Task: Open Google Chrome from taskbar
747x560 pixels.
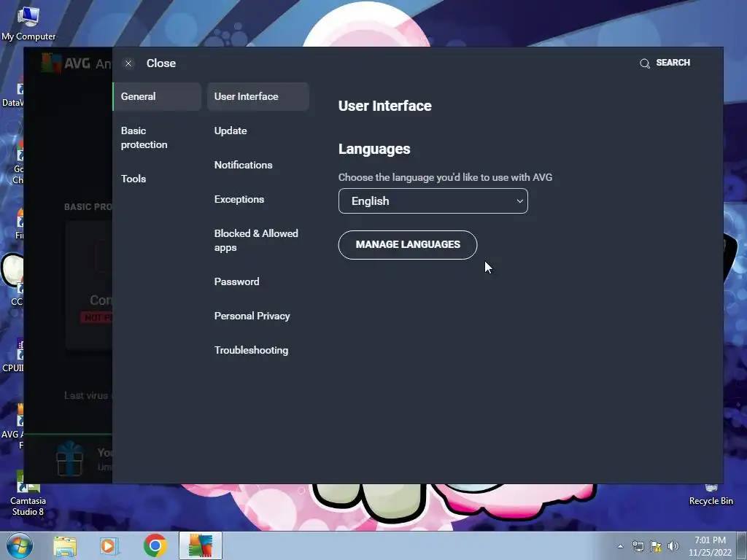Action: [155, 545]
